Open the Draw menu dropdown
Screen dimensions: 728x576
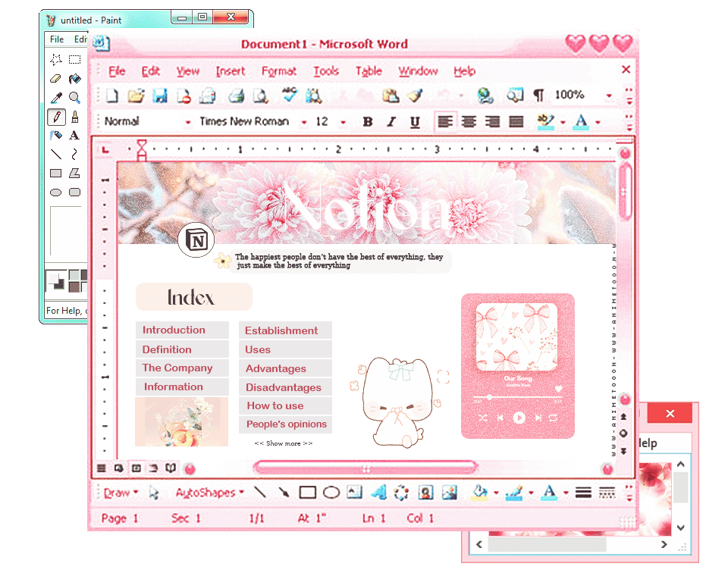click(x=121, y=493)
